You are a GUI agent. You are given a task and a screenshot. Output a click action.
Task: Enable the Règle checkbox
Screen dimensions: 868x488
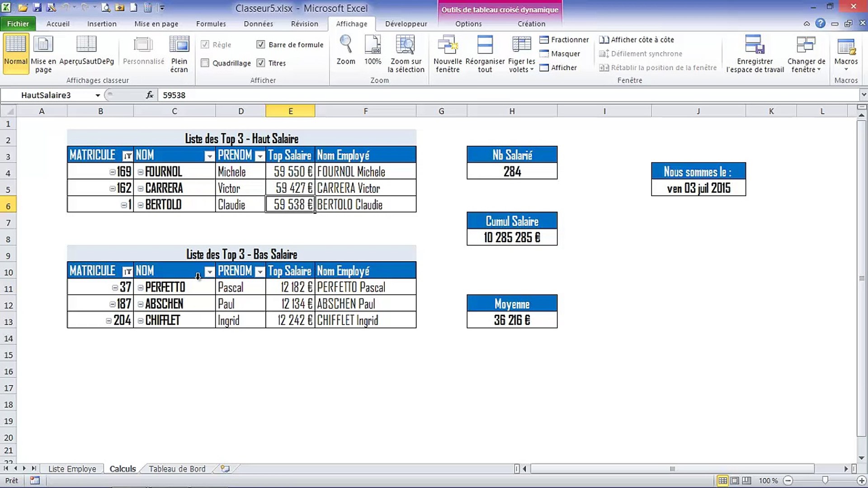click(205, 44)
